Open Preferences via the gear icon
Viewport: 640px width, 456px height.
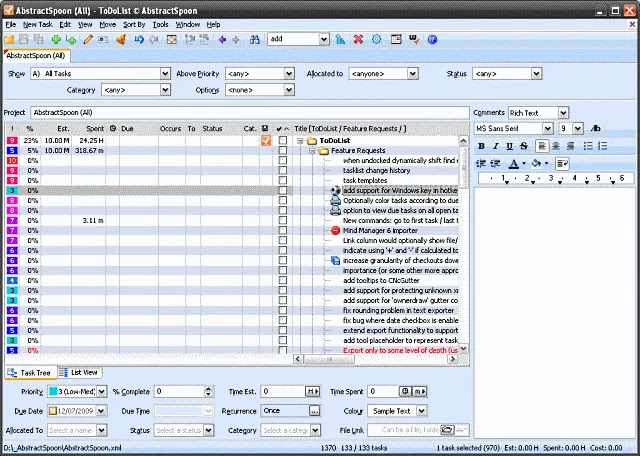[x=376, y=40]
